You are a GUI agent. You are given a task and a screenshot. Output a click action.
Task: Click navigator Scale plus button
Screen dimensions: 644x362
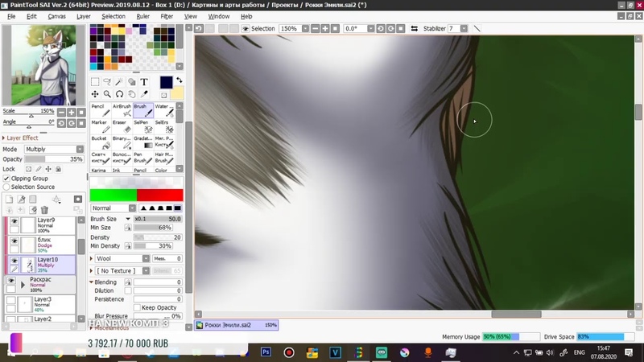(71, 112)
